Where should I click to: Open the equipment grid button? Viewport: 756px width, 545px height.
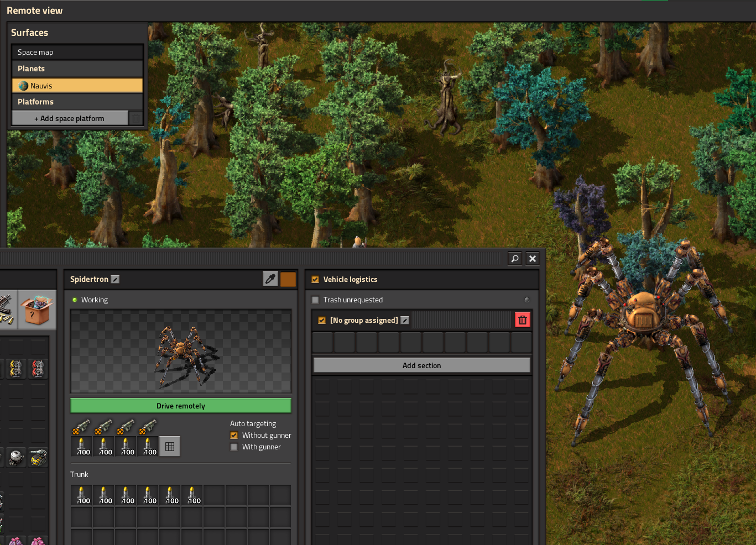click(x=170, y=446)
